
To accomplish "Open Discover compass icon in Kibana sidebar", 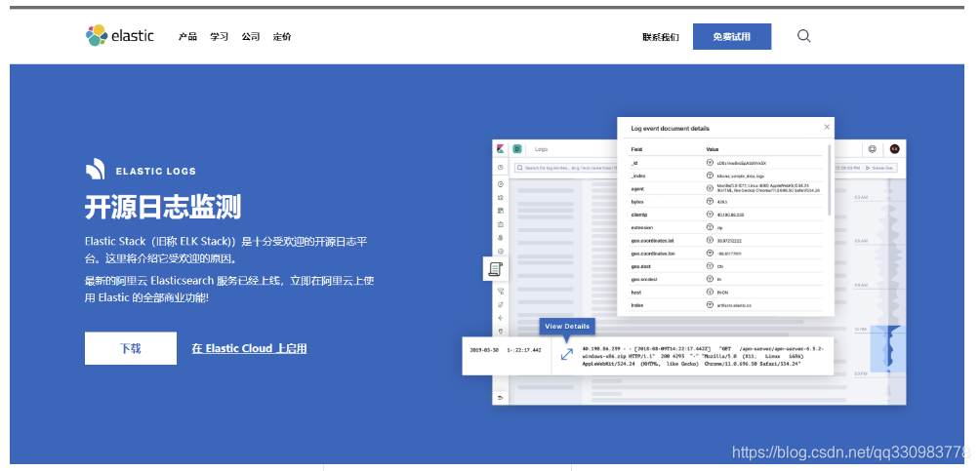I will point(500,184).
